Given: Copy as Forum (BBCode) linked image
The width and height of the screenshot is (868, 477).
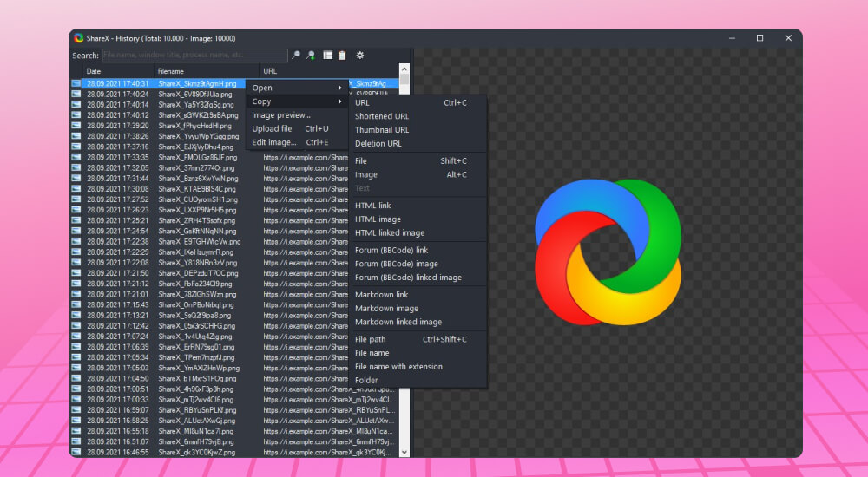Looking at the screenshot, I should pos(418,278).
